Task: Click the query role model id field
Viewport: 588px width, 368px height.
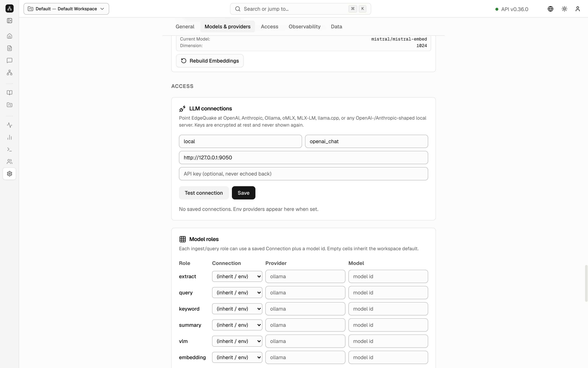Action: coord(388,293)
